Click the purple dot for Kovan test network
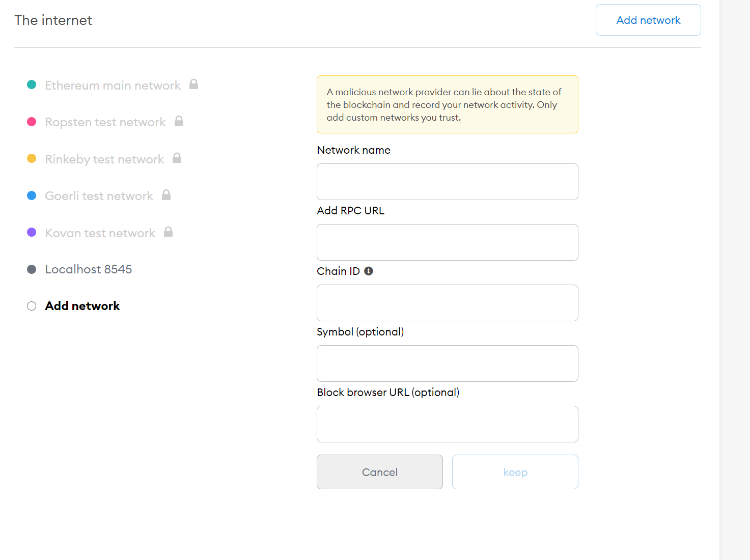The height and width of the screenshot is (560, 750). [x=32, y=232]
